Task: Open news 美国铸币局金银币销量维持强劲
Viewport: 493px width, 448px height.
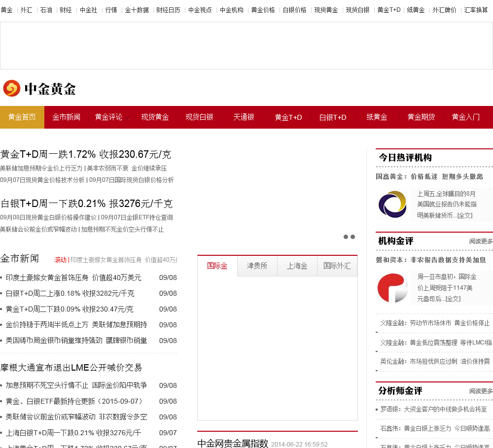Action: coord(76,341)
